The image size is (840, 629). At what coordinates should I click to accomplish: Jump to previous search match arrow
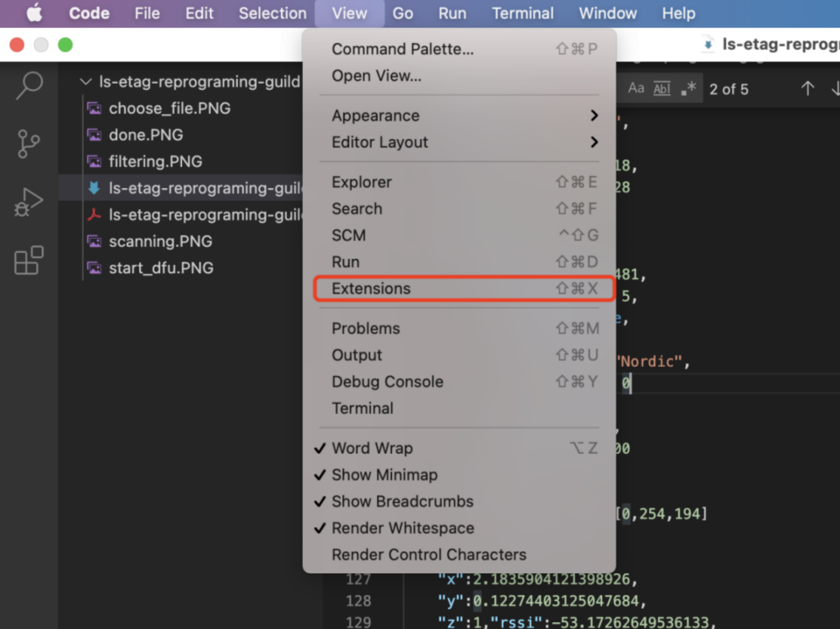tap(808, 88)
